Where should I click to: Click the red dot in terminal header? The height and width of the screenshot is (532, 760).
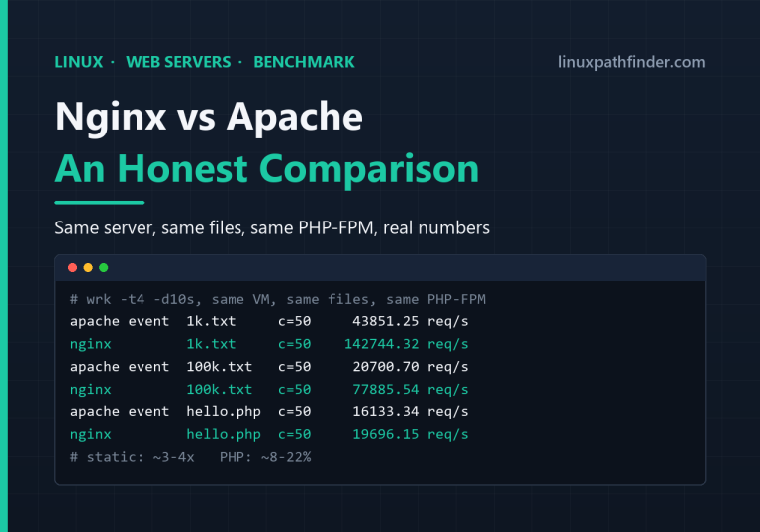point(72,267)
